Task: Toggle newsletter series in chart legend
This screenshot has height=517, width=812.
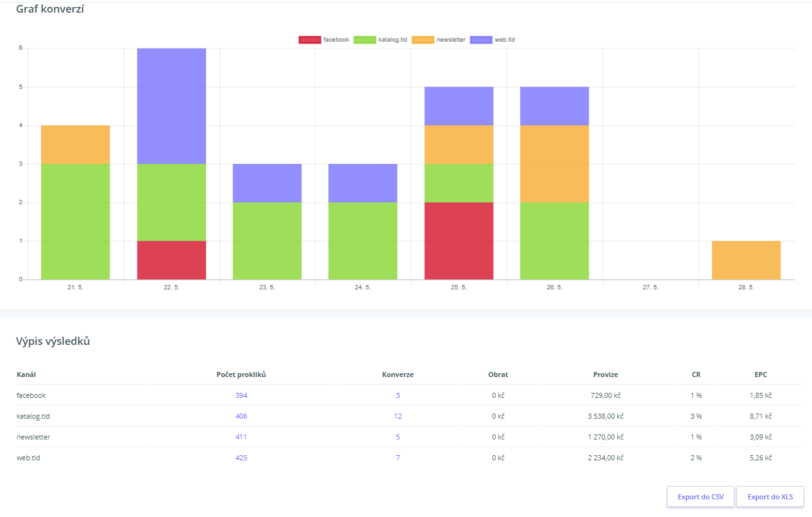Action: point(439,40)
